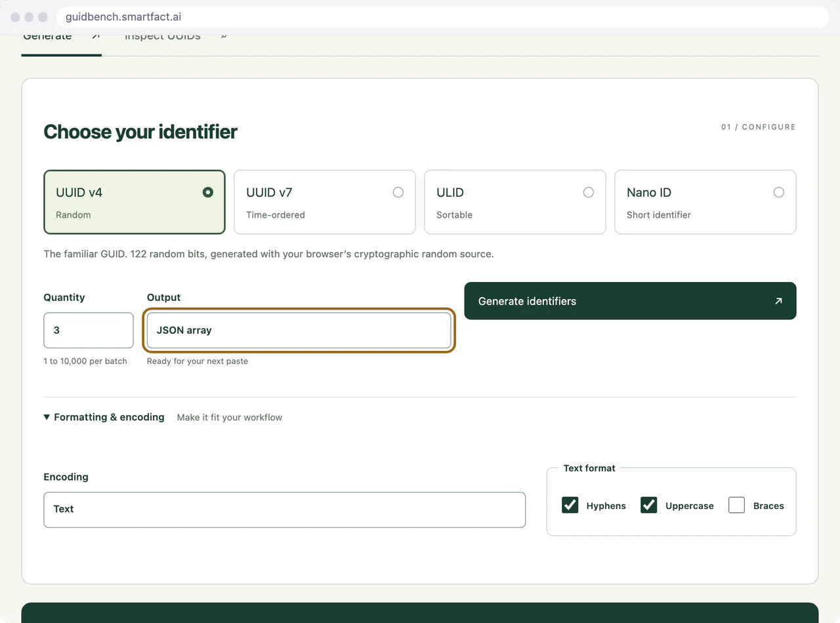The image size is (840, 623).
Task: Click the "Ready for your next paste" hint
Action: pyautogui.click(x=198, y=361)
